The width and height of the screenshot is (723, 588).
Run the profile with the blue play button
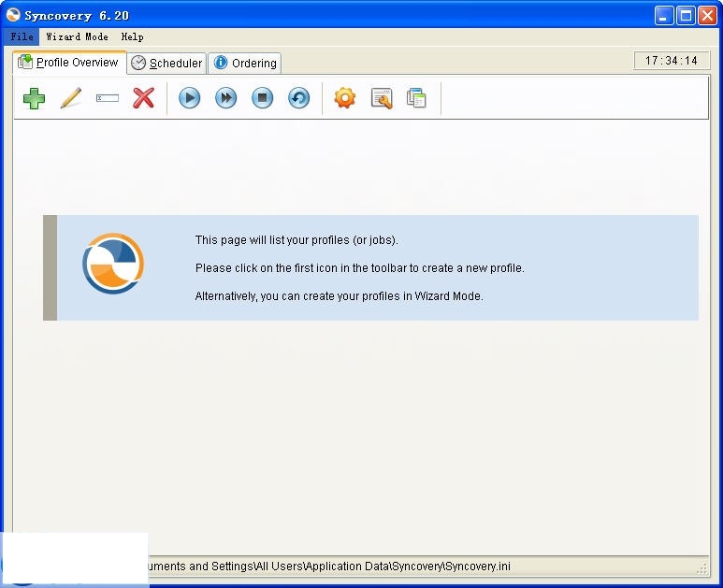190,98
